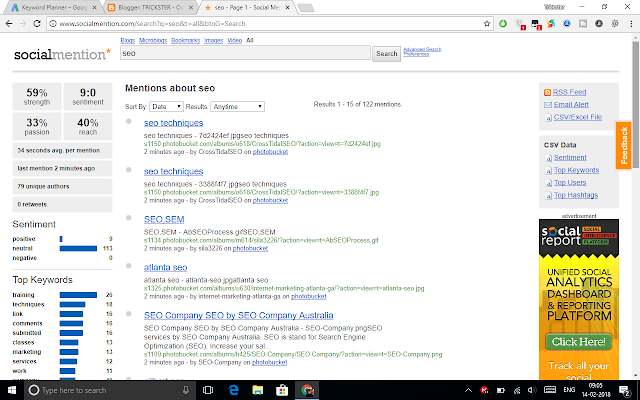Image resolution: width=640 pixels, height=400 pixels.
Task: Switch to the Keyword Planner tab
Action: (x=54, y=7)
